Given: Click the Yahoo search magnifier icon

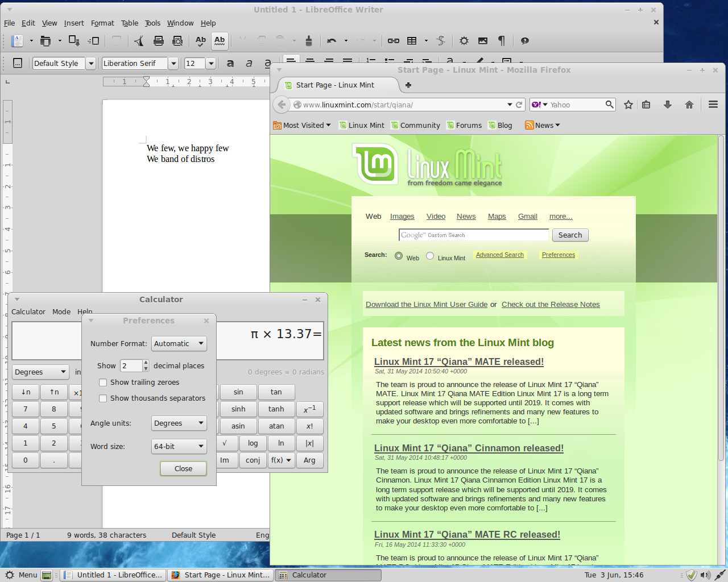Looking at the screenshot, I should click(609, 105).
